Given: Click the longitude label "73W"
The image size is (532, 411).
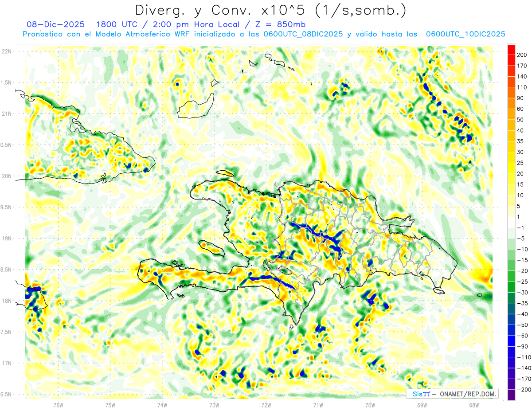Looking at the screenshot, I should (214, 404).
